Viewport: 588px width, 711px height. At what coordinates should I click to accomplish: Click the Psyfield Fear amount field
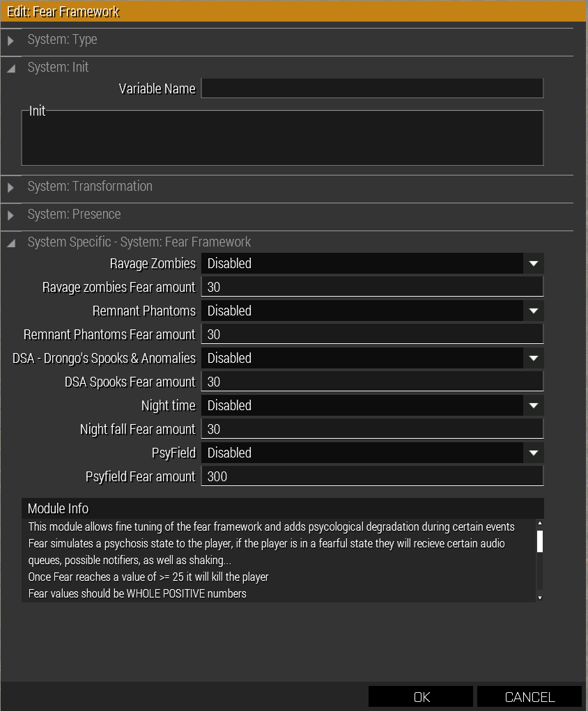tap(372, 476)
